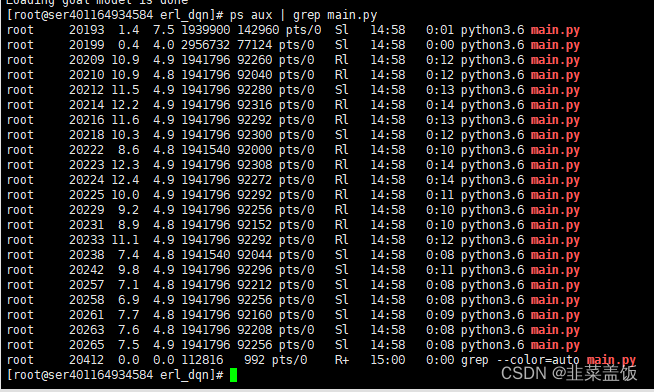Click python3.6 in PID 20265 row
Viewport: 654px width, 392px height.
tap(493, 345)
